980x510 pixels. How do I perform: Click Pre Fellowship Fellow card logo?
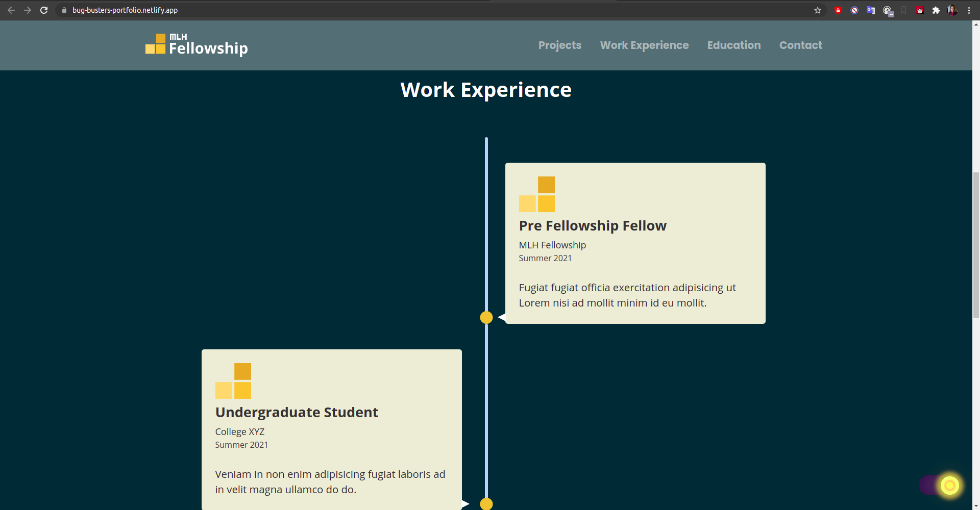[x=537, y=194]
